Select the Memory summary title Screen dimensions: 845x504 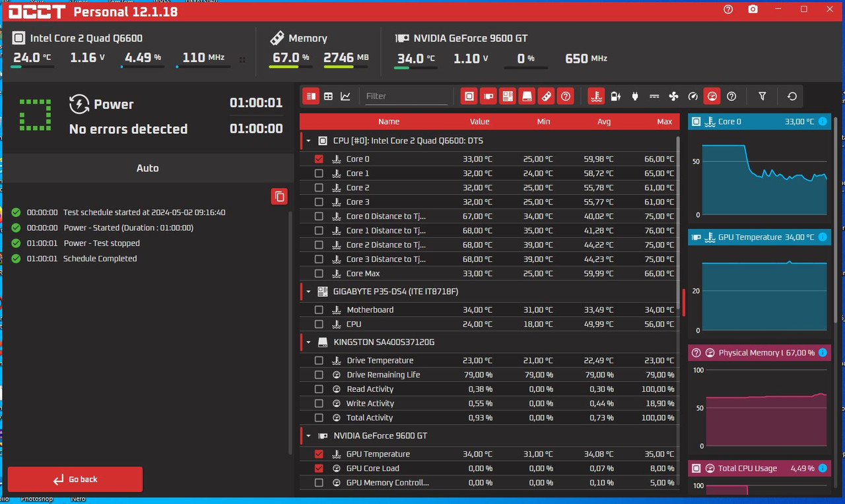point(308,38)
